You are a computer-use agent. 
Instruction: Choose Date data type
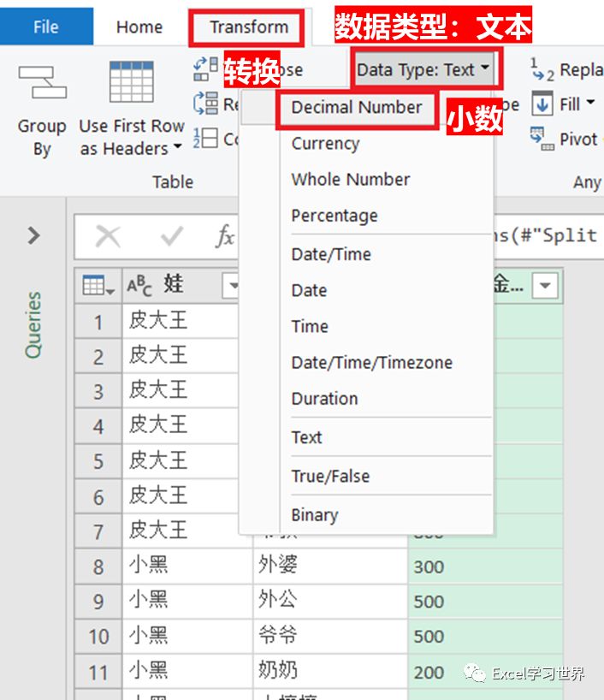[x=309, y=291]
